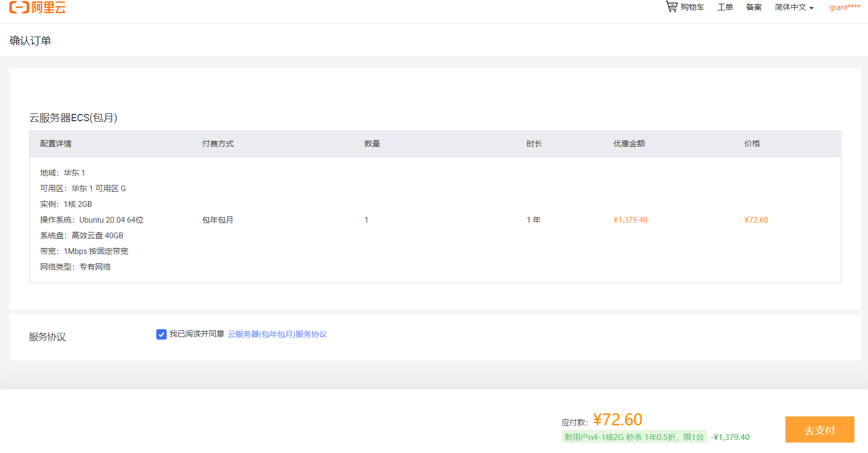Open the grant**** account menu

pyautogui.click(x=845, y=7)
